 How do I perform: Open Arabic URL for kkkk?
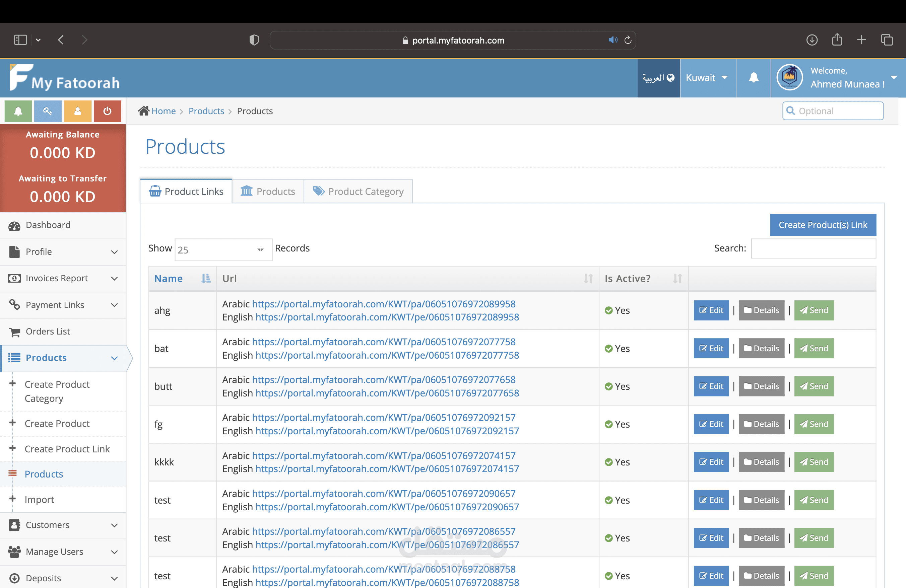coord(384,455)
